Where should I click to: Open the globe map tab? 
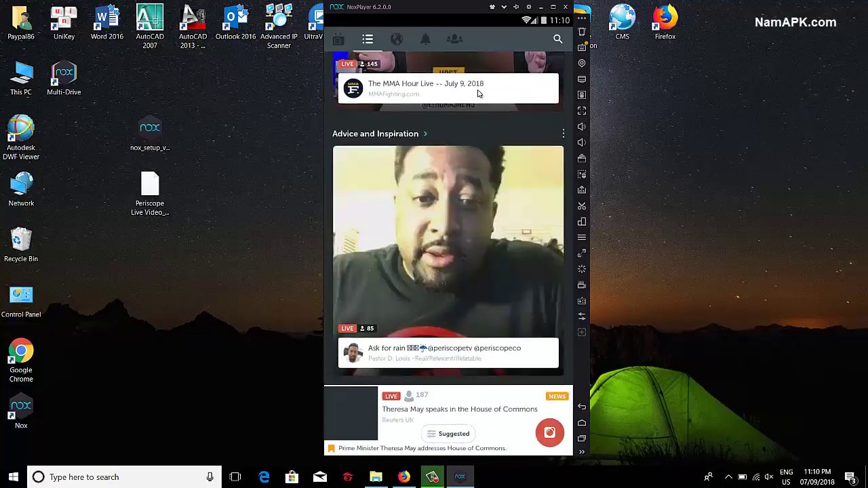coord(397,39)
